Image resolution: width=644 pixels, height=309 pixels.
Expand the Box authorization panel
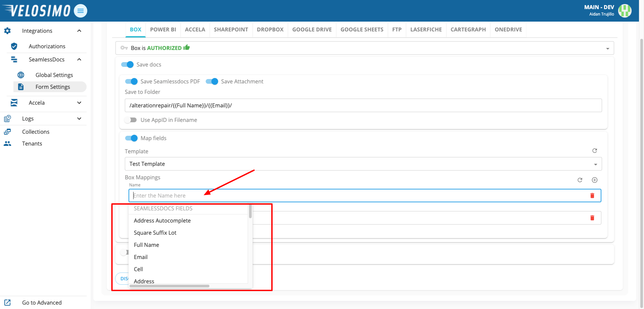tap(607, 49)
